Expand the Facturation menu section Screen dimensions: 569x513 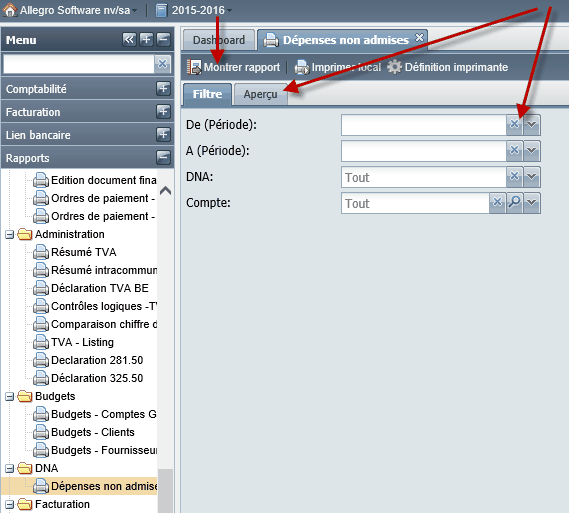pyautogui.click(x=163, y=111)
